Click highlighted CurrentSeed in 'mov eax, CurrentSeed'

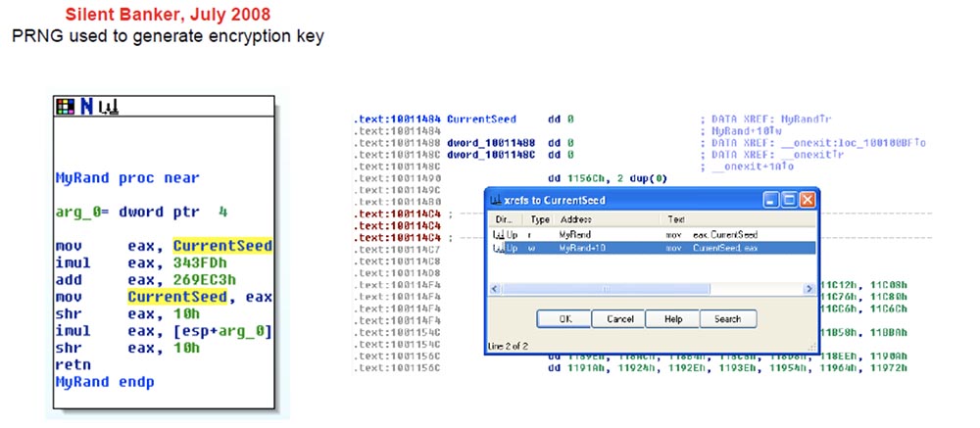point(222,246)
